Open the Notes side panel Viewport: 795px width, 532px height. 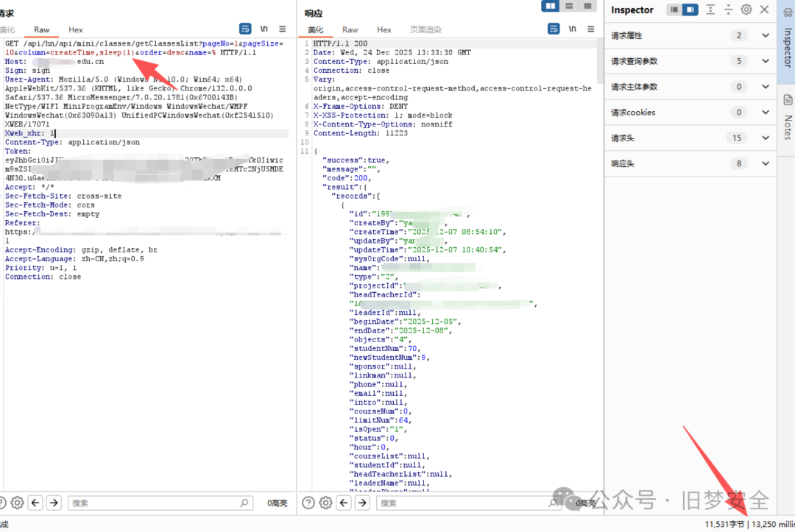tap(787, 118)
